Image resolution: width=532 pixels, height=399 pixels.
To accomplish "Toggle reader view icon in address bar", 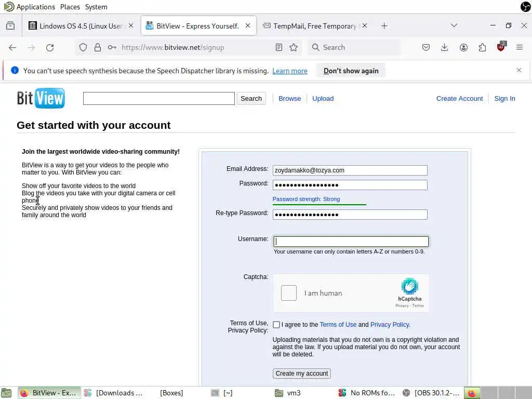I will (x=279, y=47).
